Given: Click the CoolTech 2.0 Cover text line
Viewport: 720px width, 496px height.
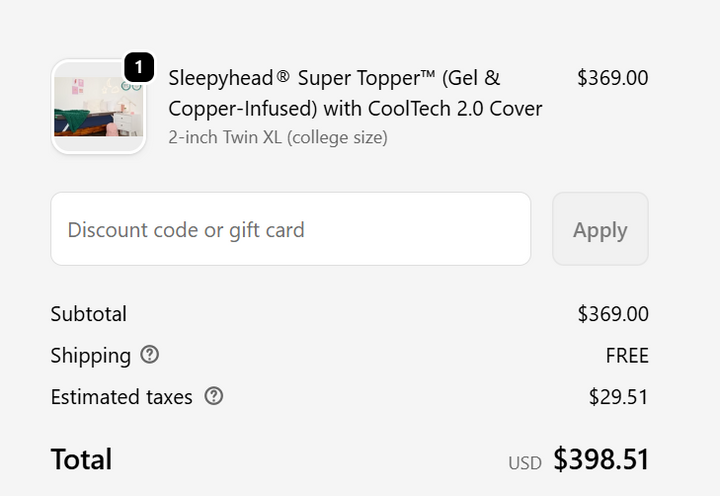Looking at the screenshot, I should [432, 108].
